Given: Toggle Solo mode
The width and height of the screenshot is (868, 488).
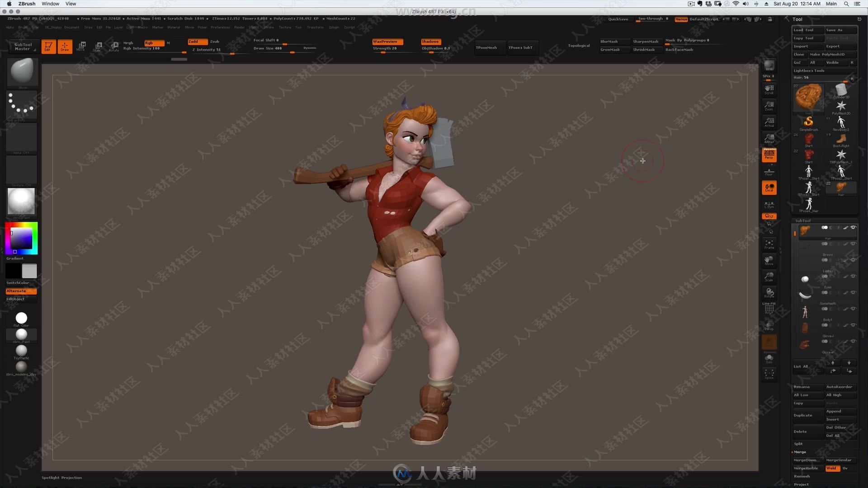Looking at the screenshot, I should pos(769,359).
